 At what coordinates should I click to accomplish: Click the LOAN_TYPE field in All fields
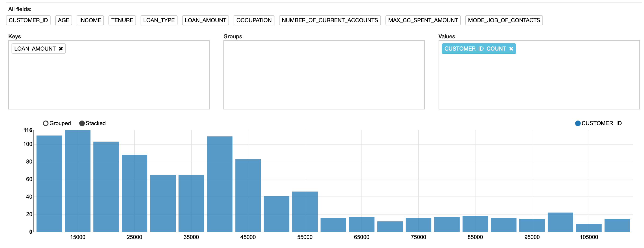coord(159,20)
